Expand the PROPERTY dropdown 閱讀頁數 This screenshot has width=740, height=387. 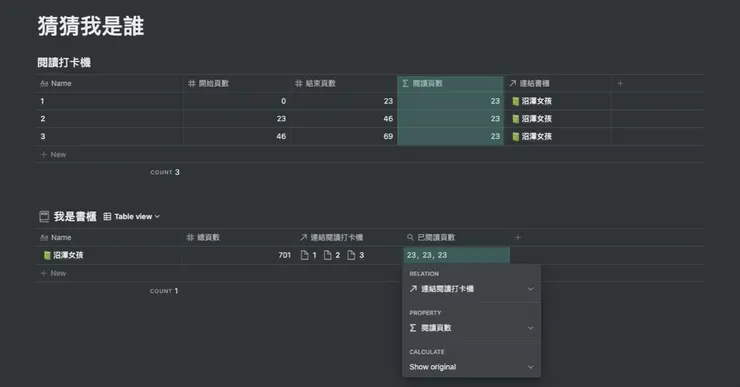[471, 328]
